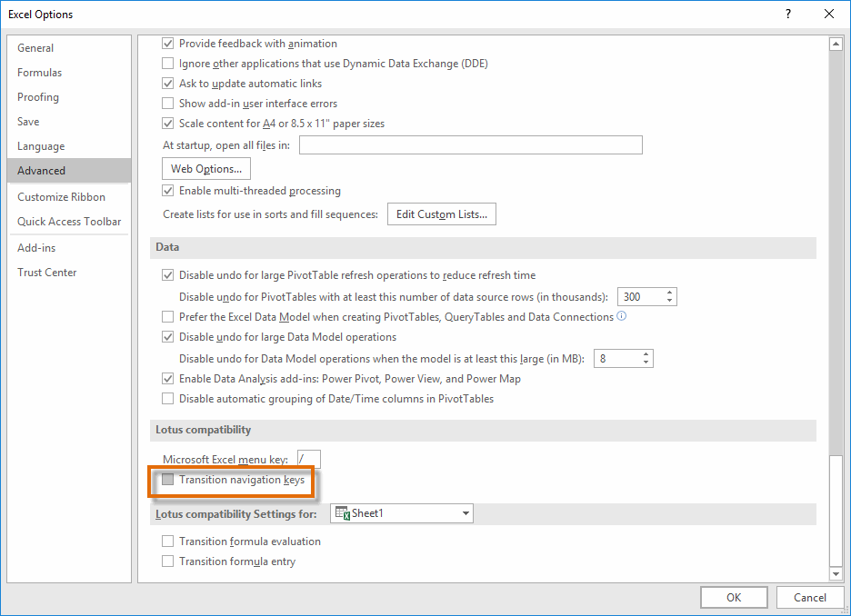Enable Ignore other applications that use DDE

click(x=167, y=64)
